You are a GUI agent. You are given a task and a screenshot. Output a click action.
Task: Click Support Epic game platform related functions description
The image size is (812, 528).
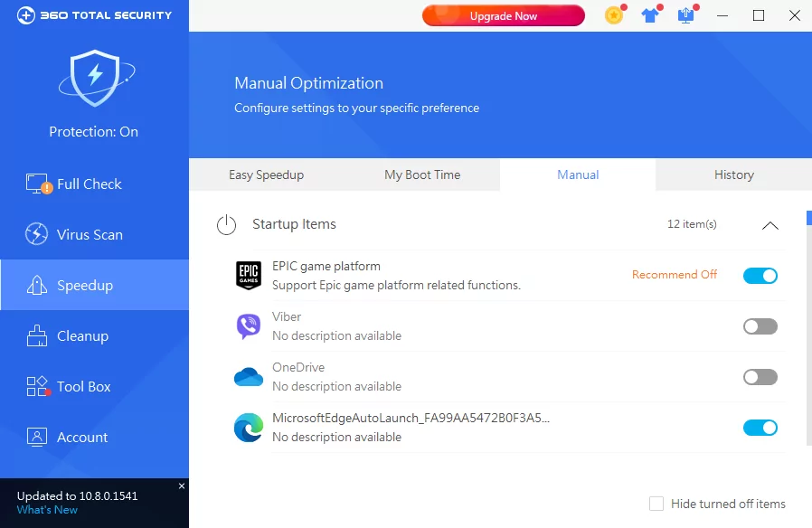(x=396, y=285)
